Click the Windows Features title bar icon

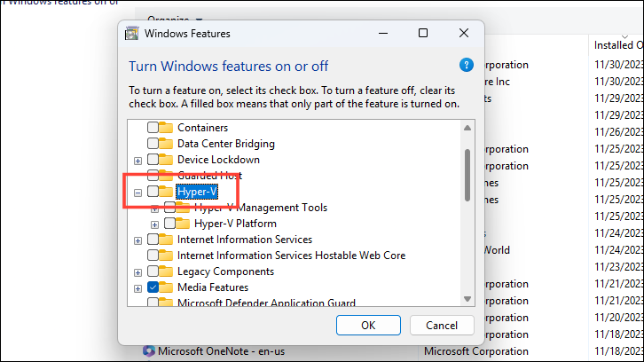pos(132,34)
